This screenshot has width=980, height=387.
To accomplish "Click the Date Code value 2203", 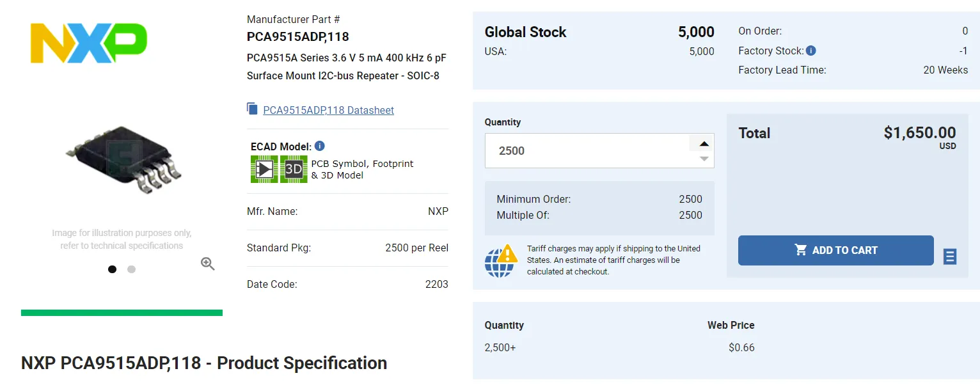I will click(437, 284).
